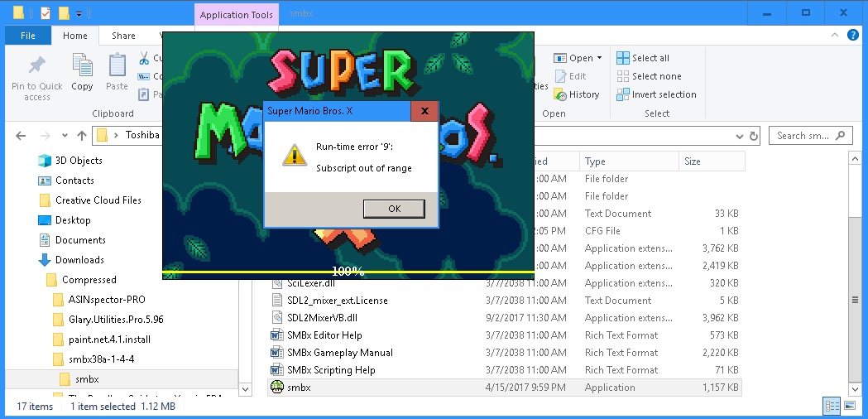This screenshot has width=868, height=419.
Task: Open paint.net.4.1.install folder
Action: coord(101,340)
